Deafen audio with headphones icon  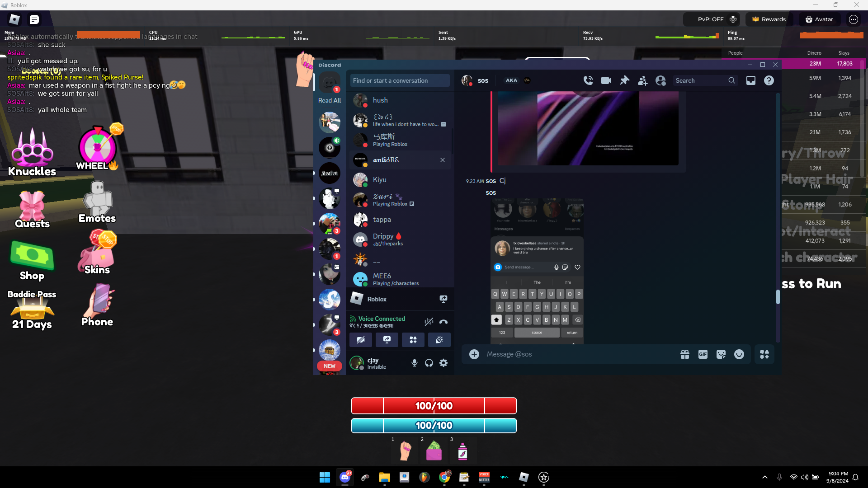(x=429, y=363)
